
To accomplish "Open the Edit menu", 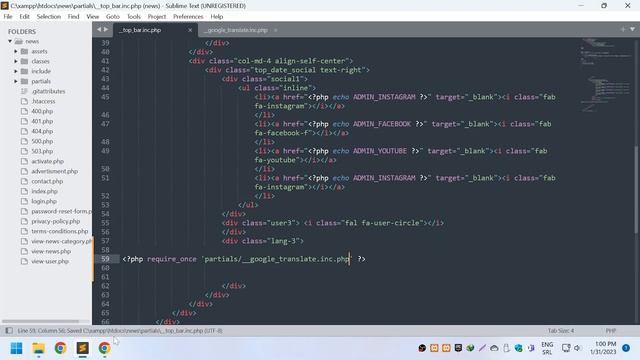I will [24, 17].
